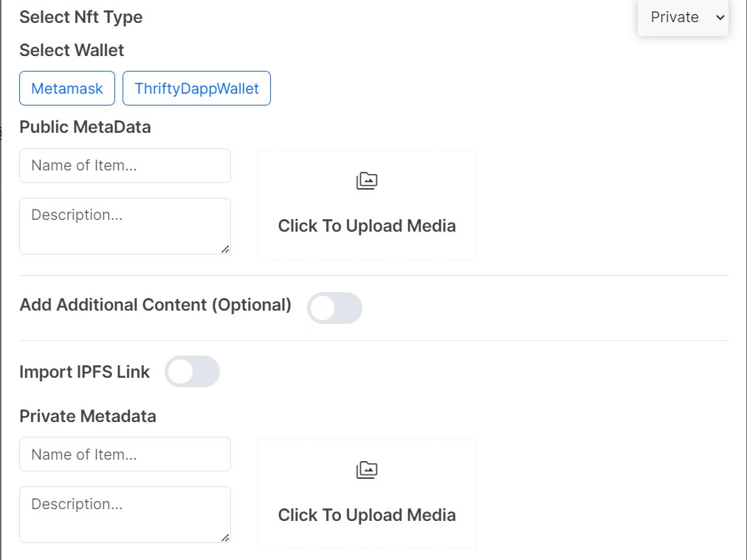Click the Import IPFS Link label
The image size is (747, 560).
coord(85,372)
